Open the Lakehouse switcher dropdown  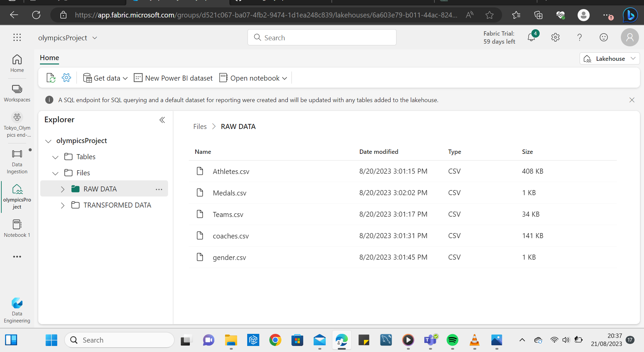click(x=633, y=58)
